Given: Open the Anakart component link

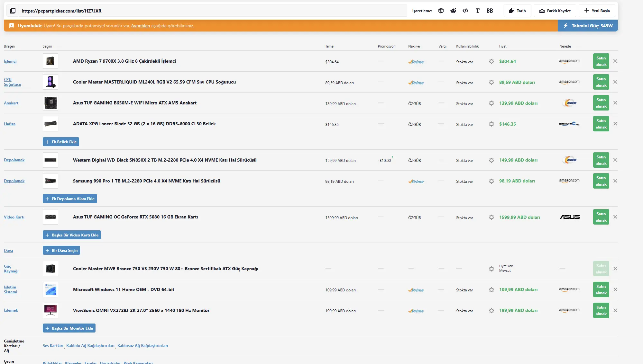Looking at the screenshot, I should pos(11,103).
